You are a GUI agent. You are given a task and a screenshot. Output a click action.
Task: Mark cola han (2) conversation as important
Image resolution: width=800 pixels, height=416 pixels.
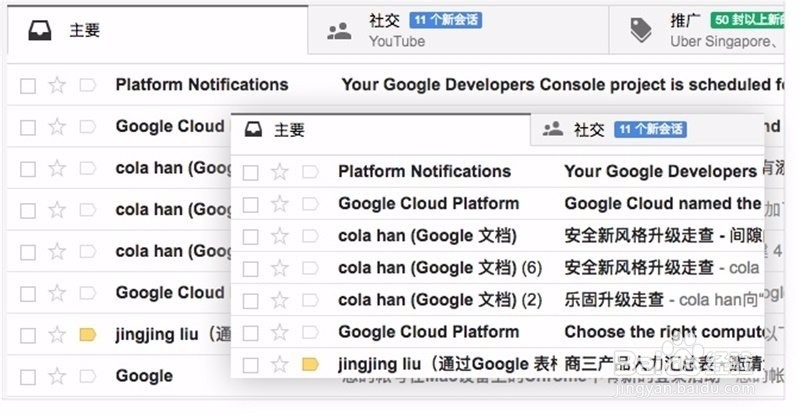[310, 300]
